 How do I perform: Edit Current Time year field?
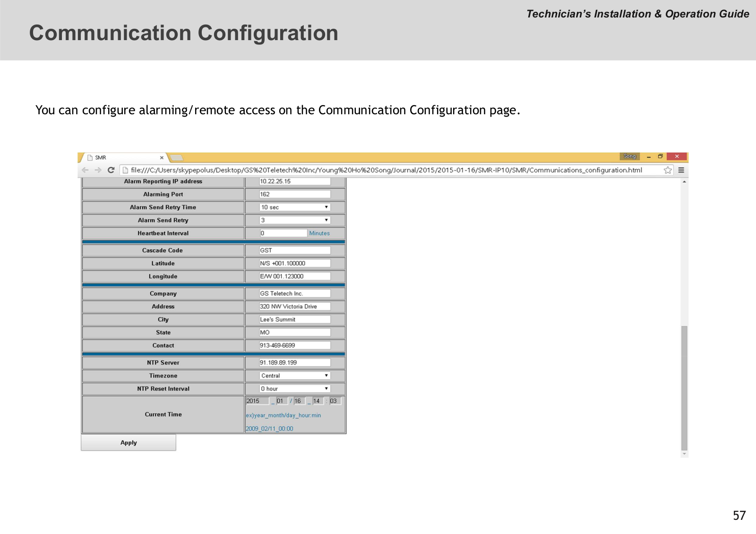tap(258, 401)
